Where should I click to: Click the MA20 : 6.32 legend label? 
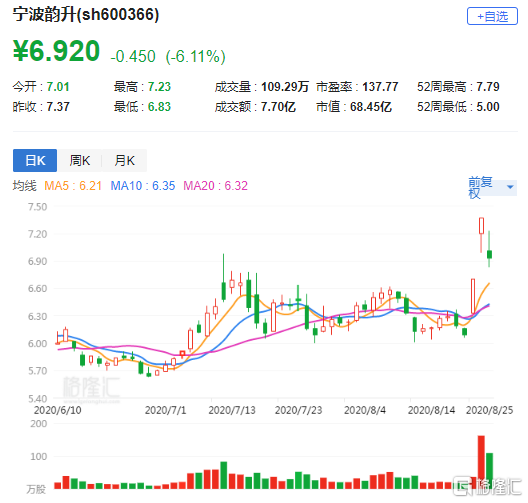coord(216,186)
